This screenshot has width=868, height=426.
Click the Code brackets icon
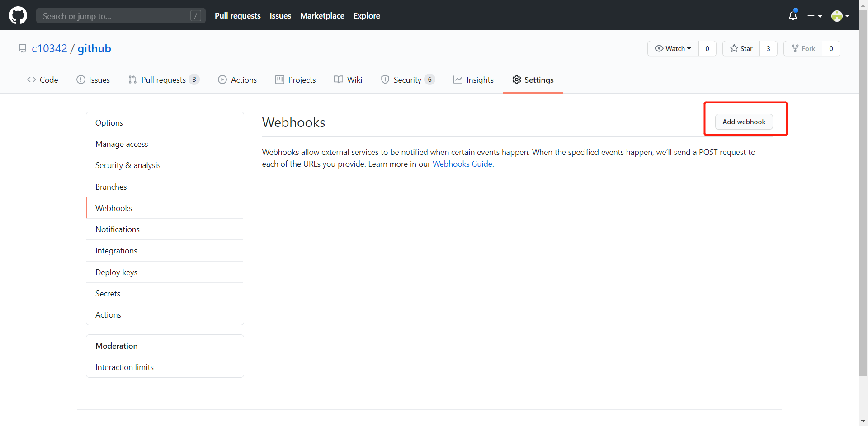(32, 80)
